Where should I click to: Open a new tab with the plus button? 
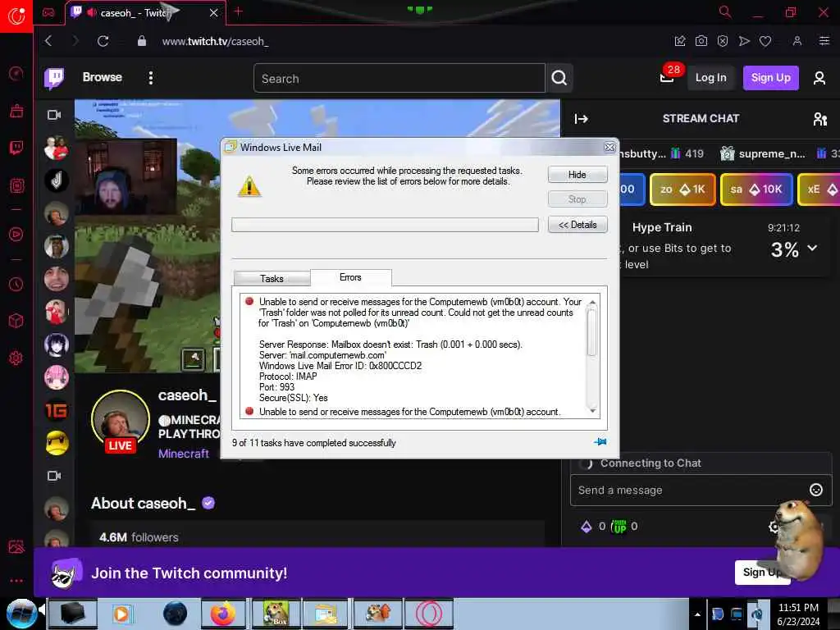tap(239, 11)
